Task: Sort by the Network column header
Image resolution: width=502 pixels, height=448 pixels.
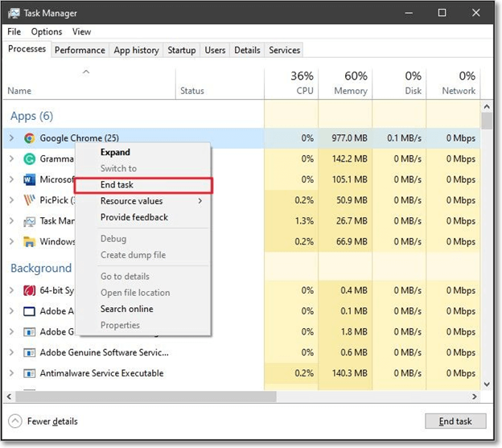Action: 454,83
